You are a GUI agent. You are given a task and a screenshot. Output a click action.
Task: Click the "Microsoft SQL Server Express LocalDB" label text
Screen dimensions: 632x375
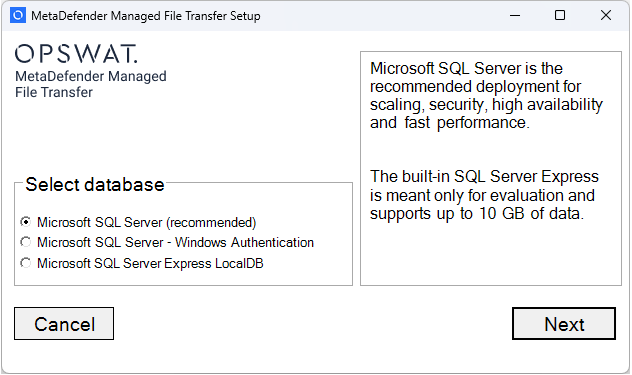pos(150,263)
